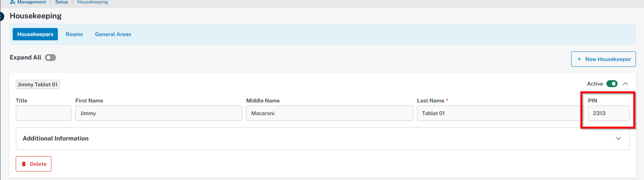Select the Last Name field Tablet 01
The width and height of the screenshot is (644, 180).
tap(501, 113)
